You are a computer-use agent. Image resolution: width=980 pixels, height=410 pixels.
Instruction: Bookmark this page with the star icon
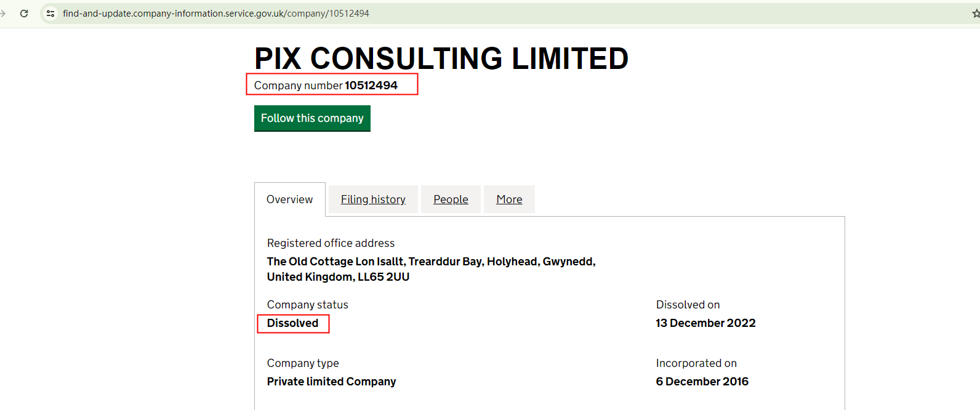[x=975, y=13]
